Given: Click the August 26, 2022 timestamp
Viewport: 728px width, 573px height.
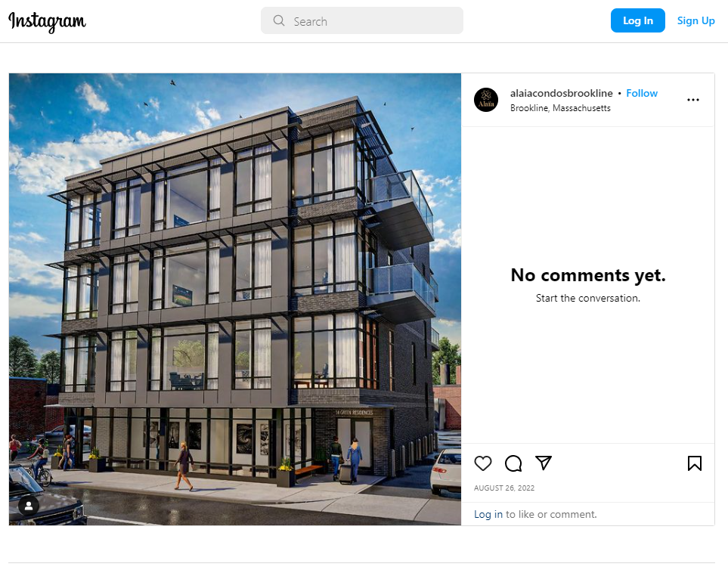Looking at the screenshot, I should (x=504, y=488).
